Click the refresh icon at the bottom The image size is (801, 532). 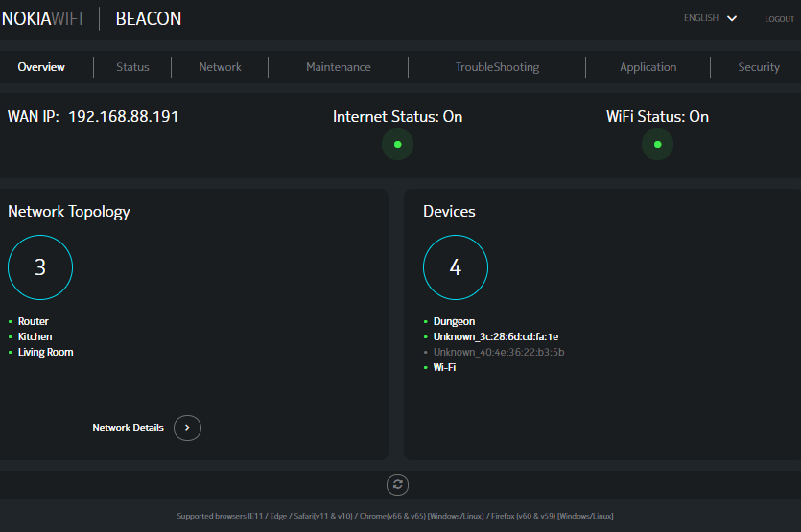398,484
